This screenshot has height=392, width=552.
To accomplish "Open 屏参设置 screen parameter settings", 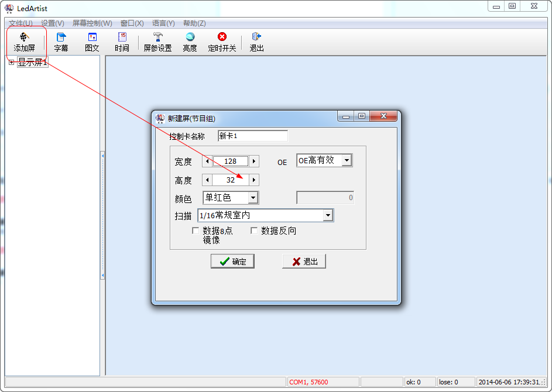I will 157,42.
